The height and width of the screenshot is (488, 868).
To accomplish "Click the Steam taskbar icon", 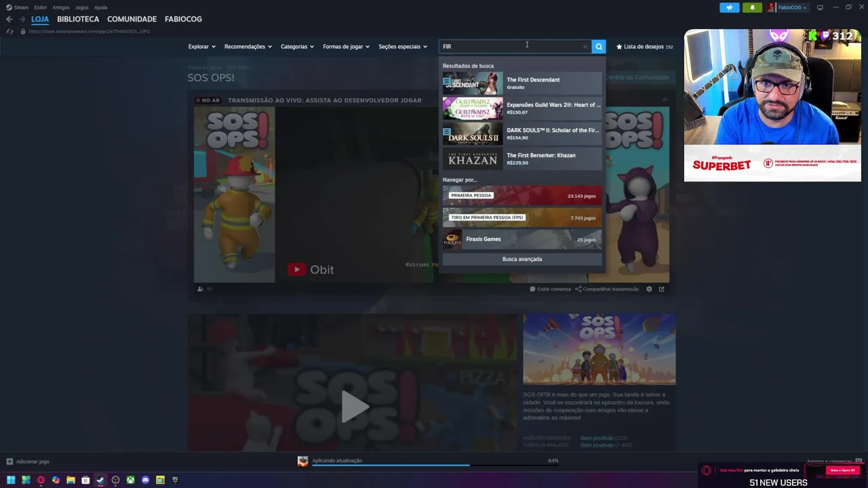I will click(100, 480).
